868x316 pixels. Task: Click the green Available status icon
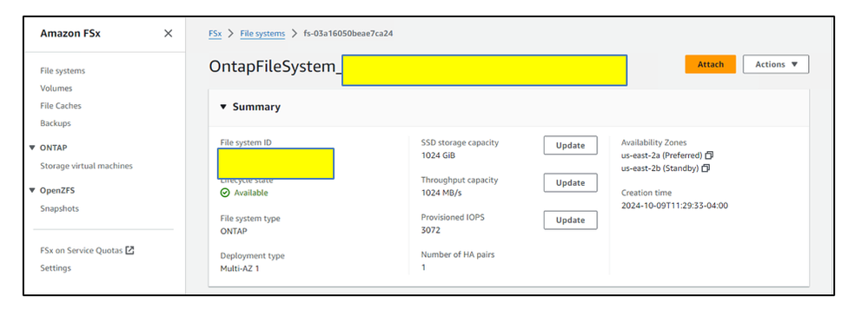pos(225,193)
